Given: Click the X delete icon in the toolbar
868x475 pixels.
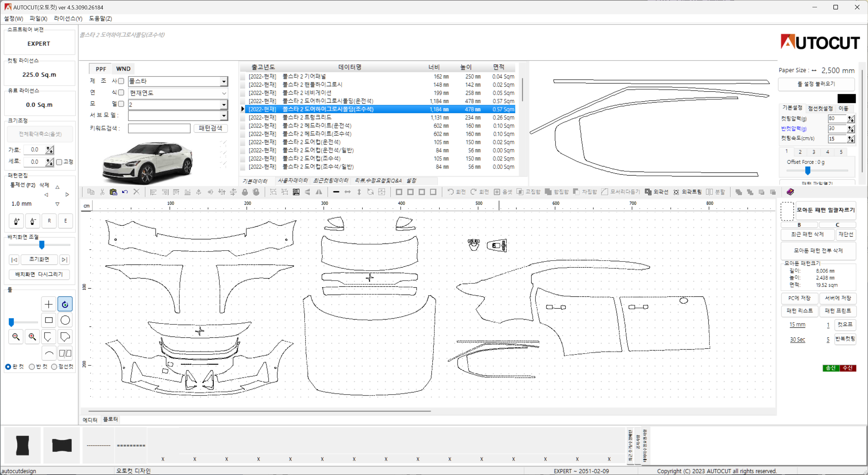Looking at the screenshot, I should (x=136, y=192).
